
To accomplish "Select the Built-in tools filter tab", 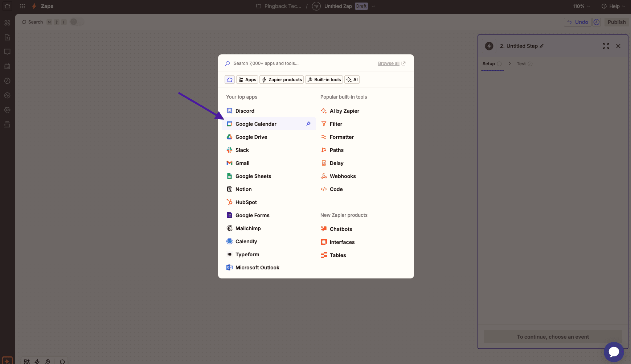I will coord(324,79).
